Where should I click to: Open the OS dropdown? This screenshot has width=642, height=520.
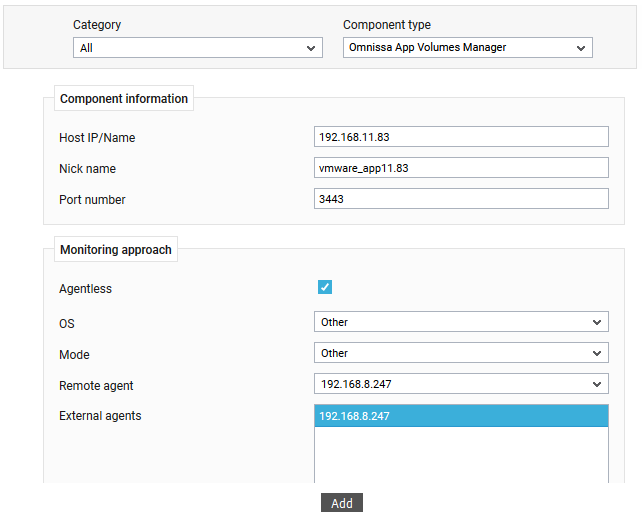tap(461, 322)
